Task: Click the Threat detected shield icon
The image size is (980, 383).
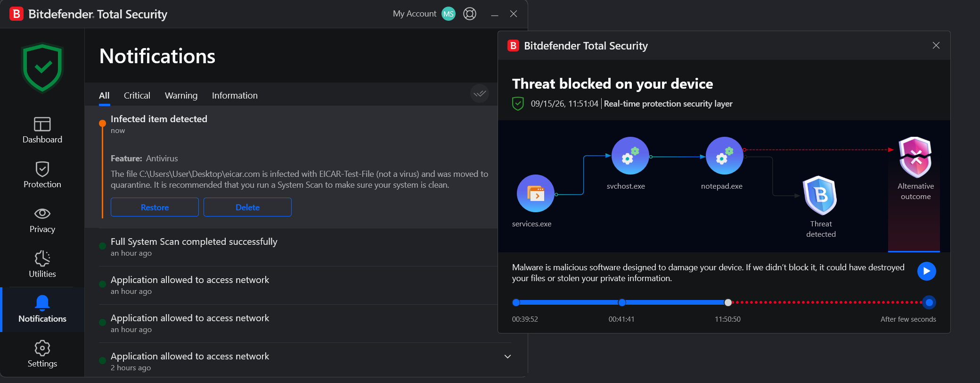Action: click(x=820, y=195)
